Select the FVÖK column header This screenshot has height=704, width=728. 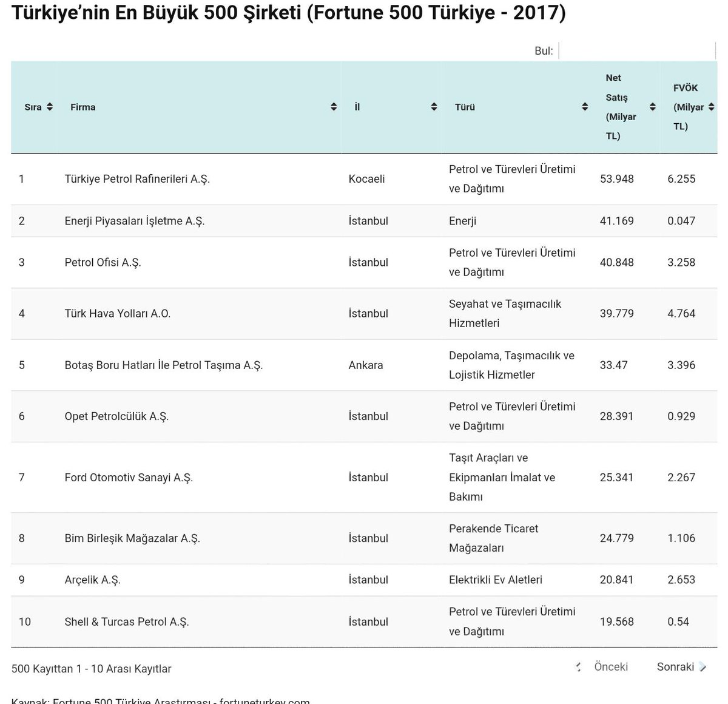point(689,107)
